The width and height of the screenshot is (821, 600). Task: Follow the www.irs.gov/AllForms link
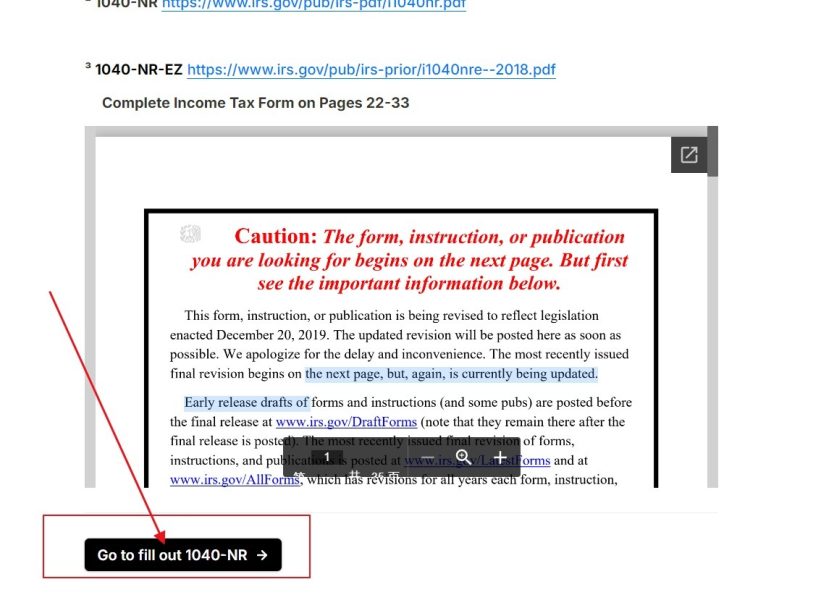(235, 480)
